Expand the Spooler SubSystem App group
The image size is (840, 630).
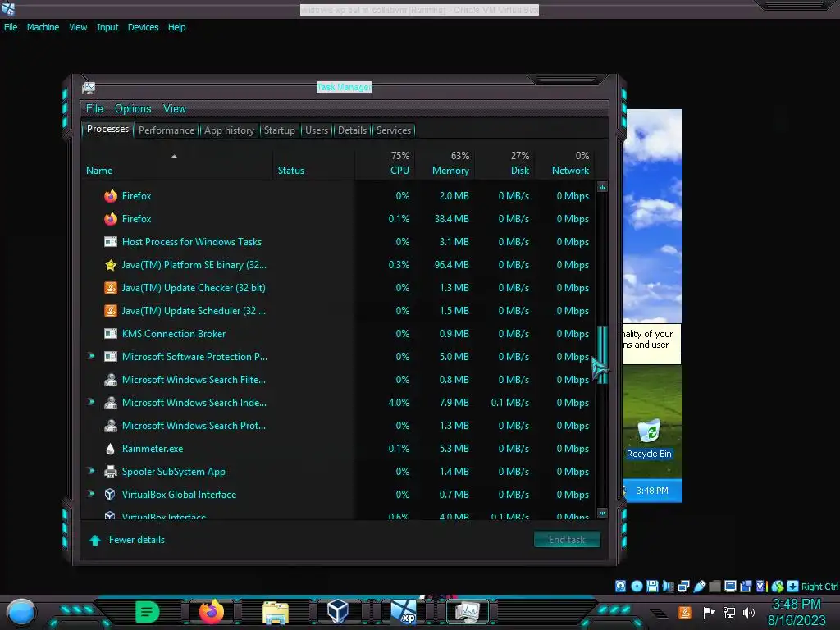[91, 471]
